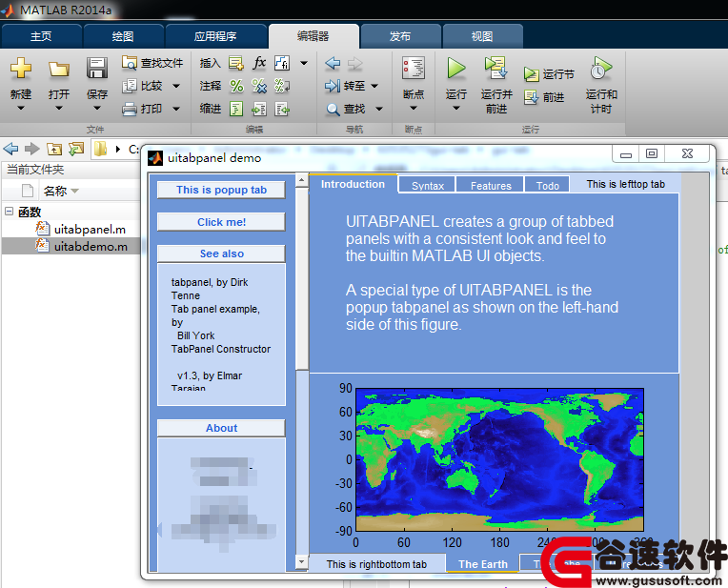Collapse the 函数 group in file list

pyautogui.click(x=9, y=212)
